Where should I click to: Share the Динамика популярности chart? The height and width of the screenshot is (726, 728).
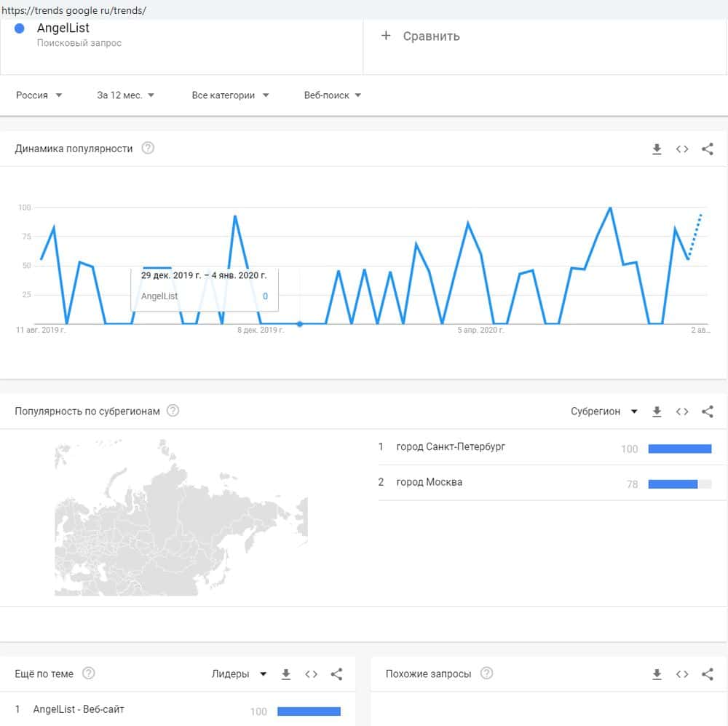(707, 149)
